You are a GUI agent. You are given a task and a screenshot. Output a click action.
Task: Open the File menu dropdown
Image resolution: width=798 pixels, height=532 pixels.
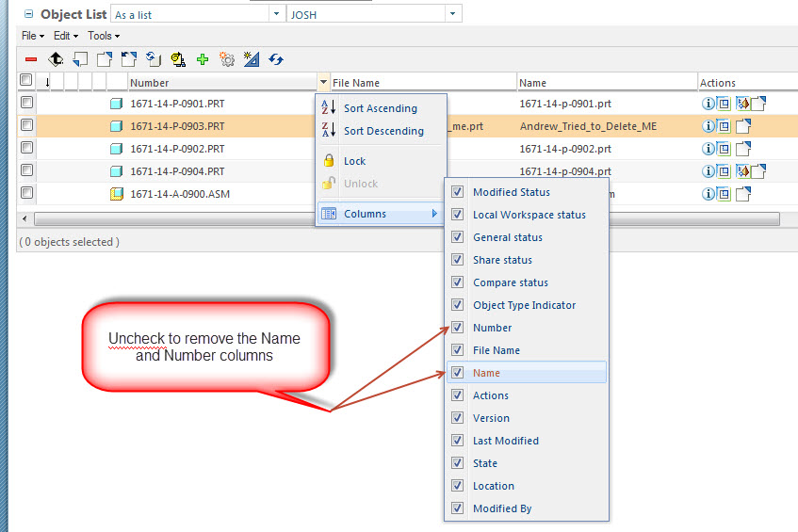[x=33, y=36]
